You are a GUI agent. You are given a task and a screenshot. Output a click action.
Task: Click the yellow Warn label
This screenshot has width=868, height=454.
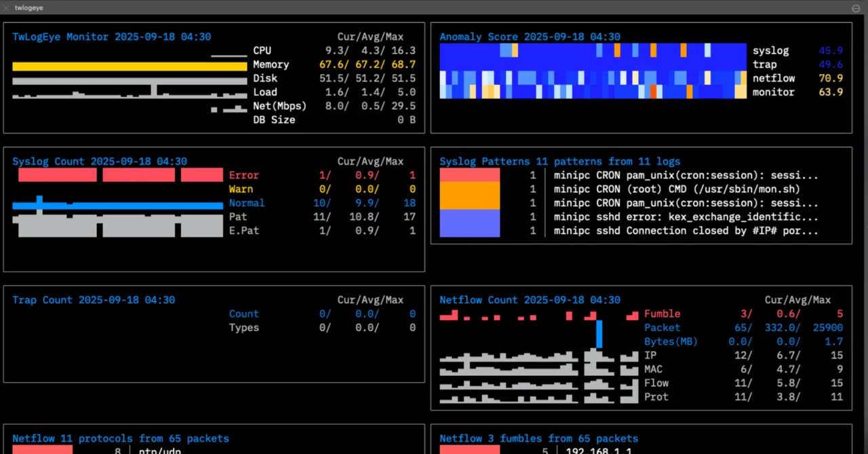tap(241, 189)
